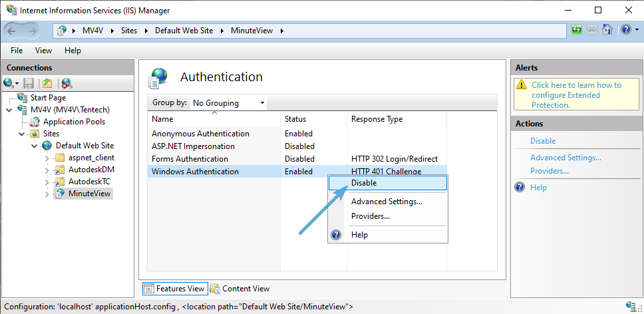Switch to Features View tab
The height and width of the screenshot is (314, 644).
point(174,289)
